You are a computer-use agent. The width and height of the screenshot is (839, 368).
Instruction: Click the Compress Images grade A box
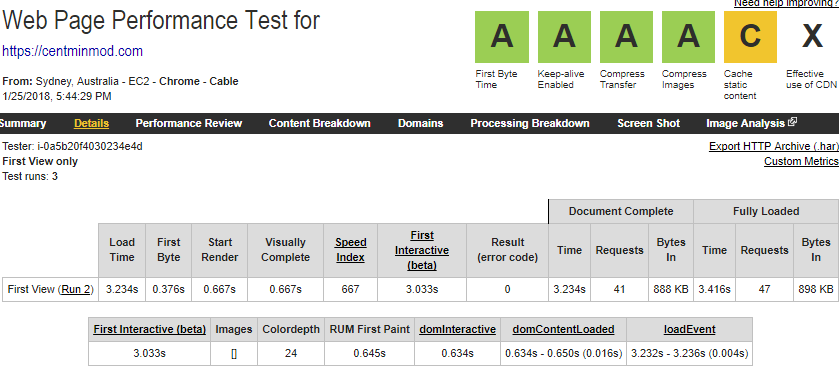(688, 37)
